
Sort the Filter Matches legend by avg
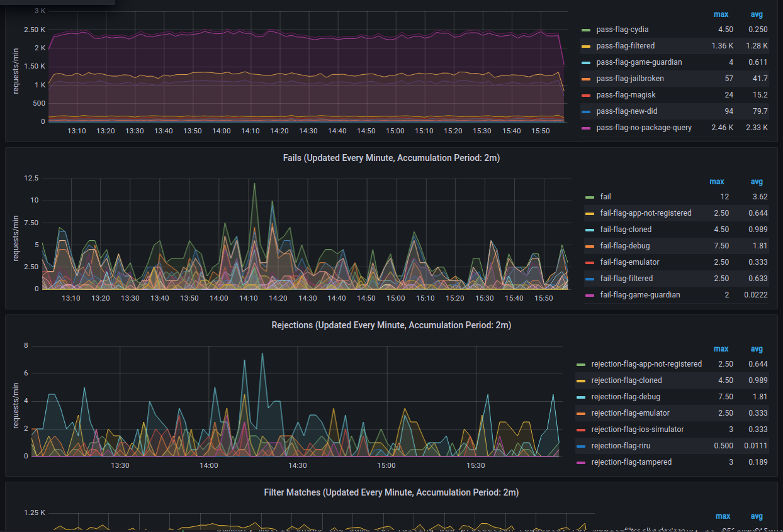point(756,516)
